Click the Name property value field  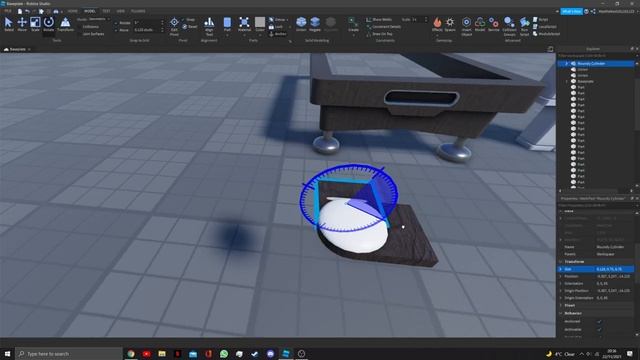point(614,247)
